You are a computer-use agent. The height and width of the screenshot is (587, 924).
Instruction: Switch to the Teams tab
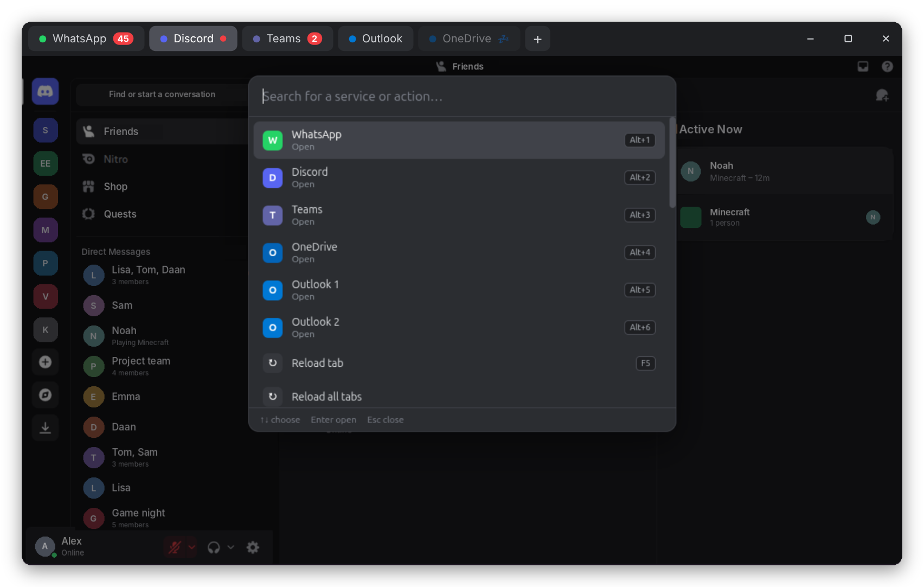click(287, 39)
